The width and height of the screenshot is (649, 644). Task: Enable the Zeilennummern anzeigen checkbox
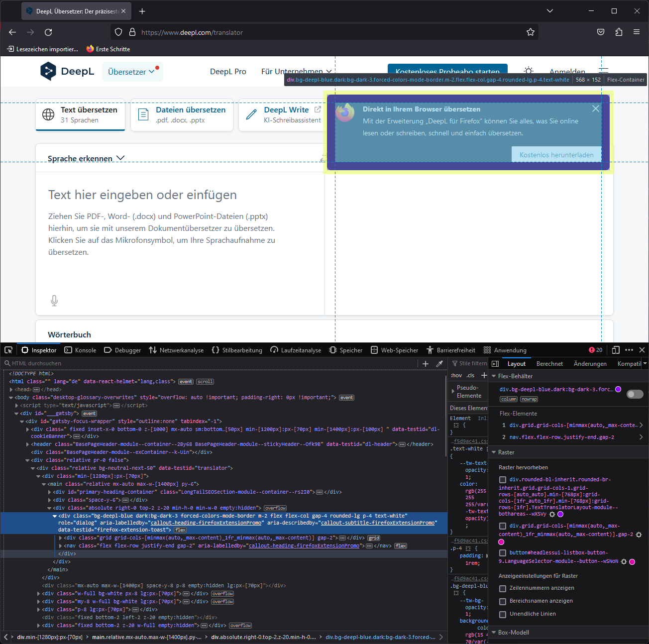(503, 588)
